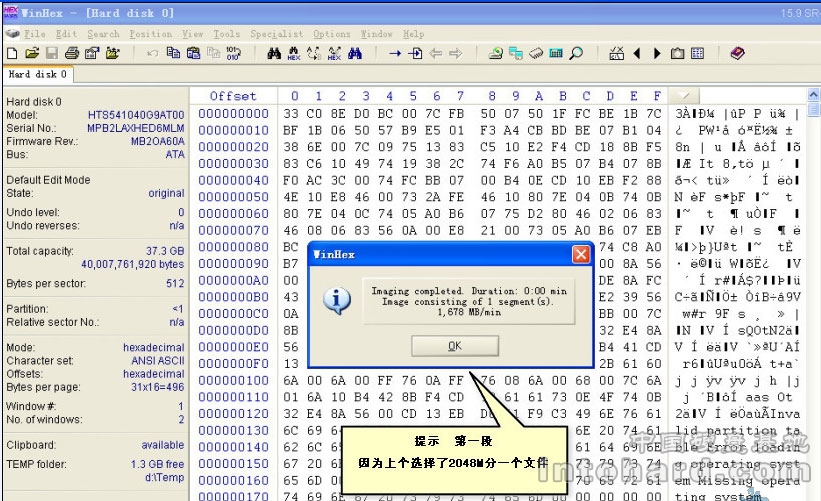Select the Hard disk 0 tab
821x501 pixels.
point(38,74)
